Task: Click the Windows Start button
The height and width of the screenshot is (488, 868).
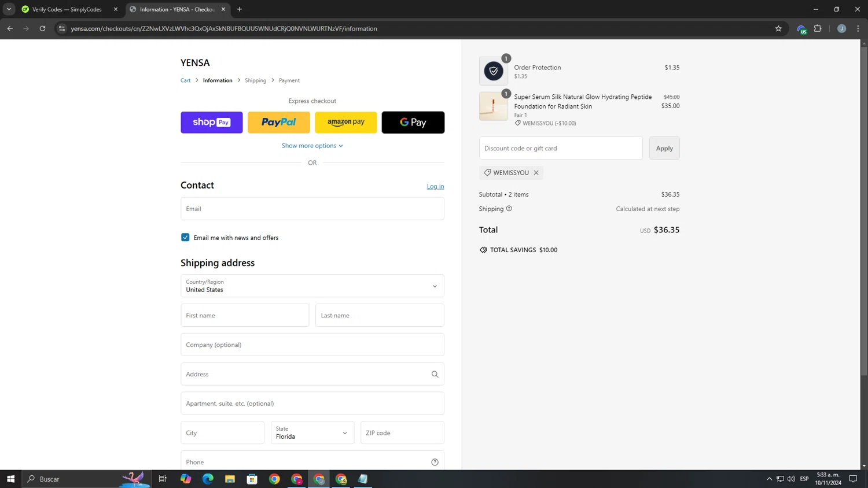Action: [10, 479]
